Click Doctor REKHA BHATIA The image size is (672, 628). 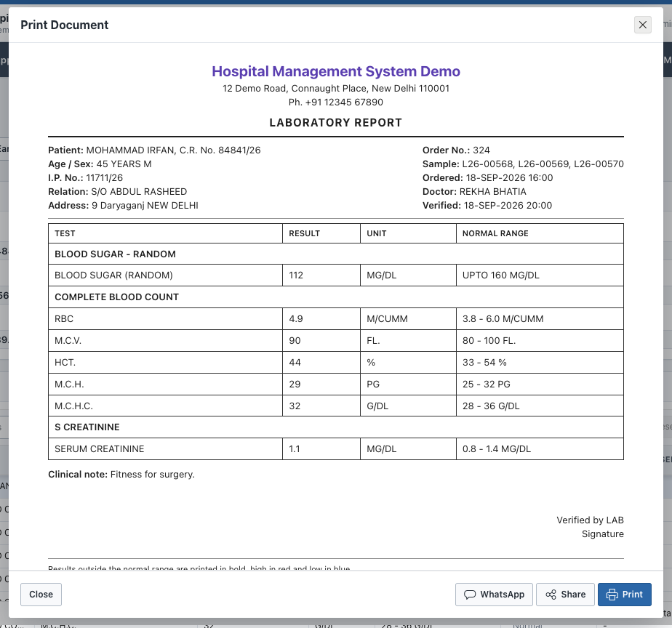pyautogui.click(x=474, y=191)
